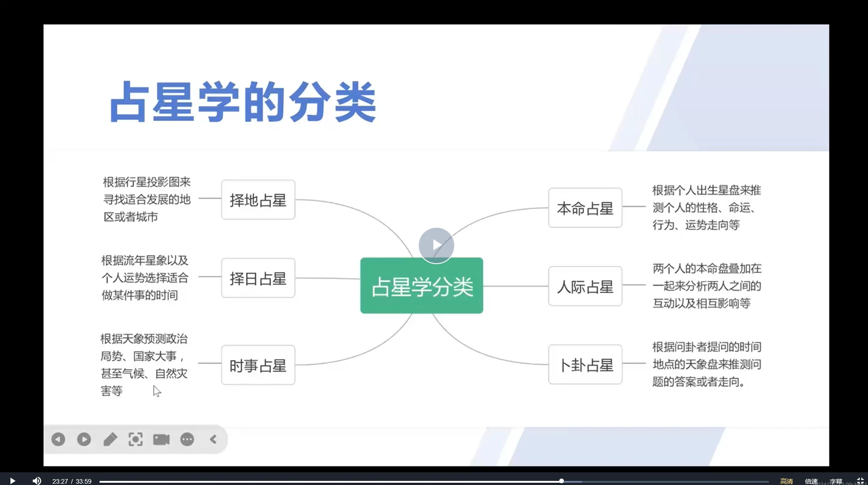
Task: Mute the video using the speaker icon
Action: point(37,480)
